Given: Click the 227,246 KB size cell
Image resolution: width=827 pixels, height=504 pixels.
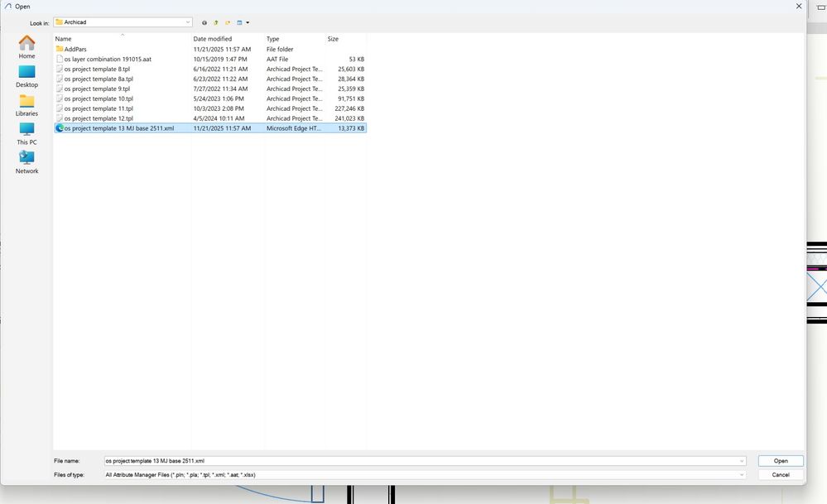Looking at the screenshot, I should [349, 108].
